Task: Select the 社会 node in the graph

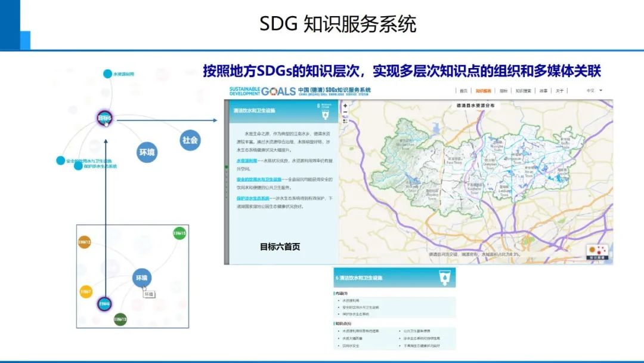Action: (190, 140)
